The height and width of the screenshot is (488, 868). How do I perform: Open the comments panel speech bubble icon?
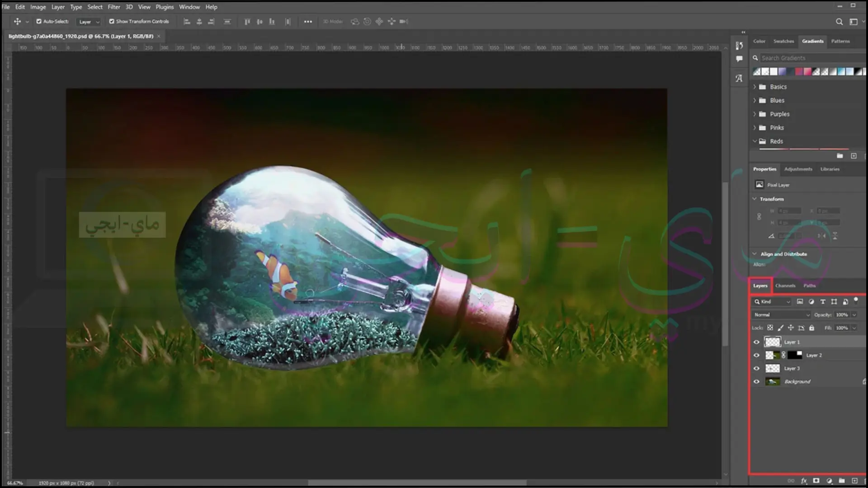(739, 59)
